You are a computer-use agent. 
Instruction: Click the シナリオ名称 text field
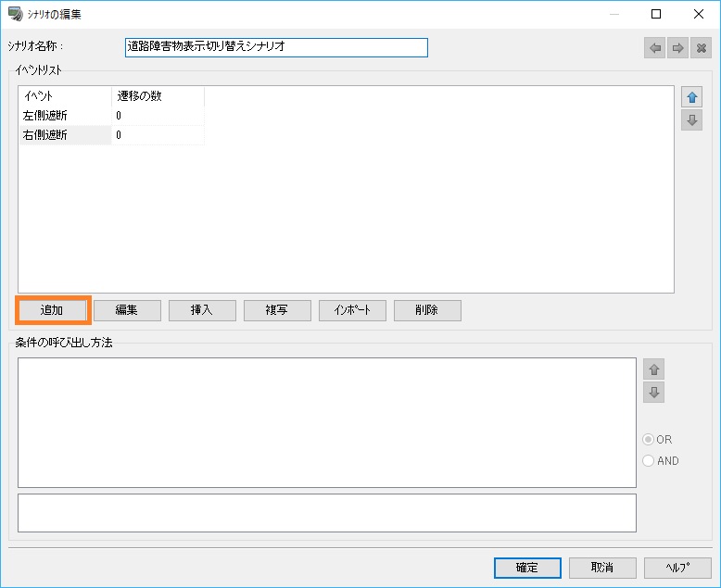point(276,47)
